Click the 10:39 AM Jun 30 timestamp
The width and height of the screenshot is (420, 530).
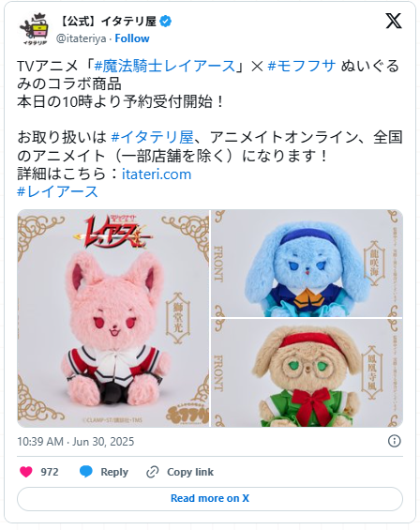tap(76, 442)
